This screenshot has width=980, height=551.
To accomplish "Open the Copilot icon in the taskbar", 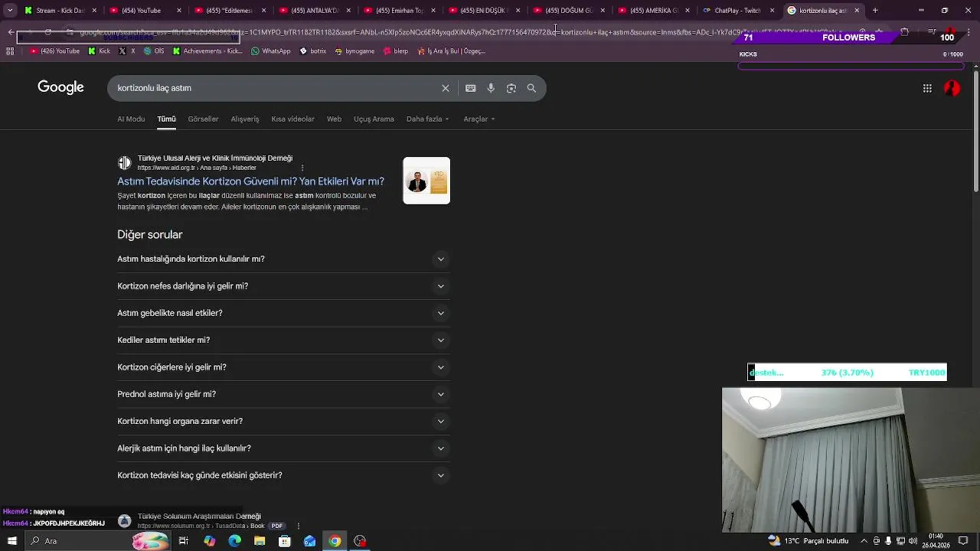I will (210, 541).
